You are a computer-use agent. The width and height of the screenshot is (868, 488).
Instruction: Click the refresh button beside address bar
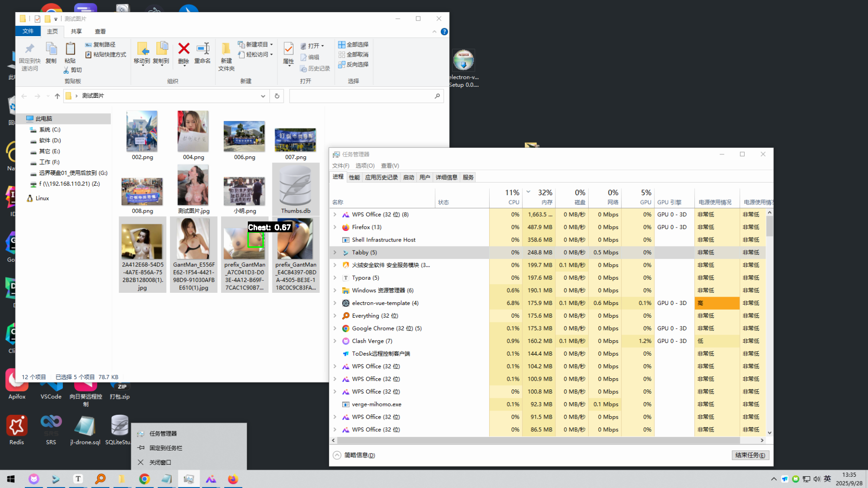pyautogui.click(x=277, y=96)
